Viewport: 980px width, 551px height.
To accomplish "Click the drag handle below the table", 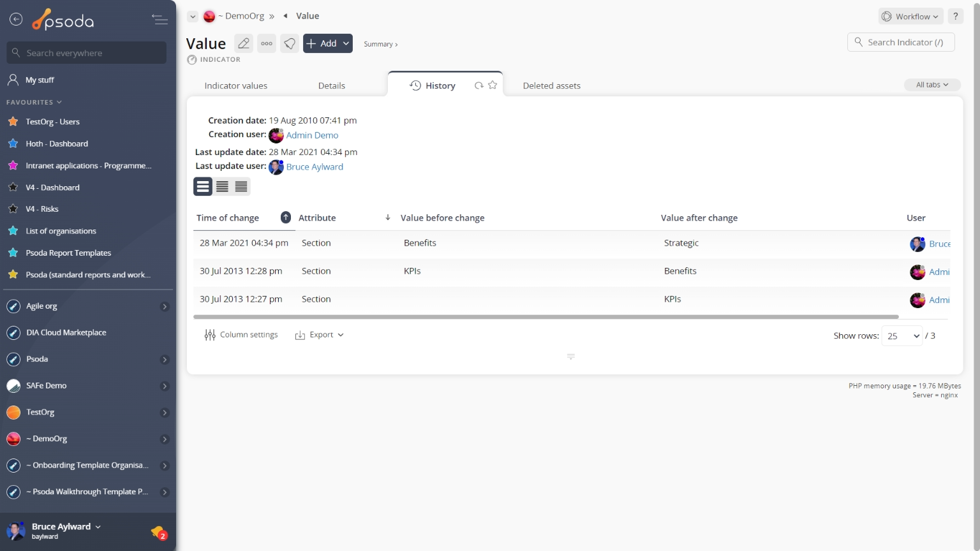I will point(571,356).
